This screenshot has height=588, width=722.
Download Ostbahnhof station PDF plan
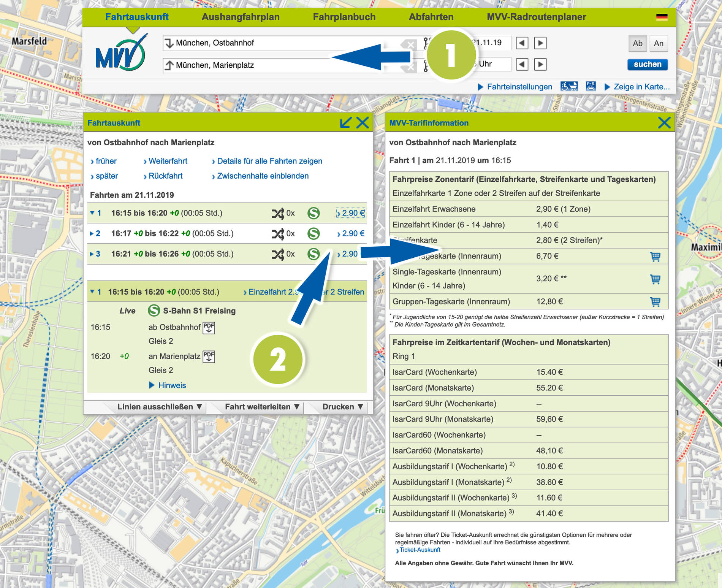click(x=209, y=328)
